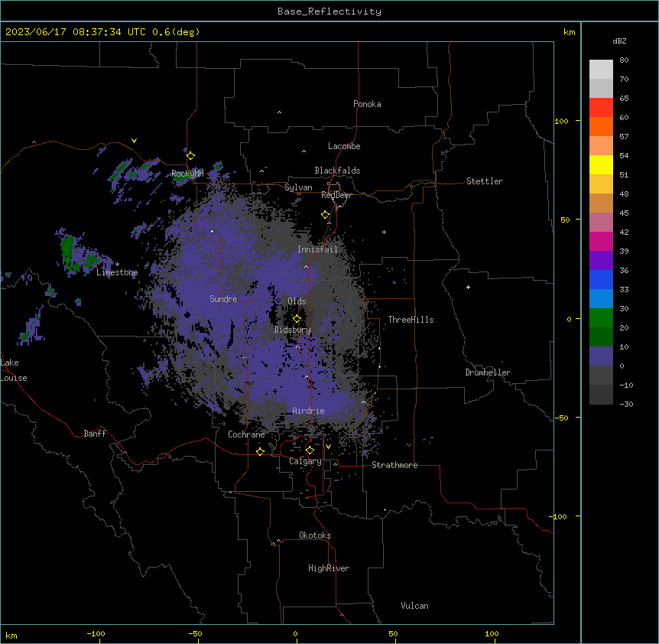Click the Stettler label

pyautogui.click(x=485, y=181)
